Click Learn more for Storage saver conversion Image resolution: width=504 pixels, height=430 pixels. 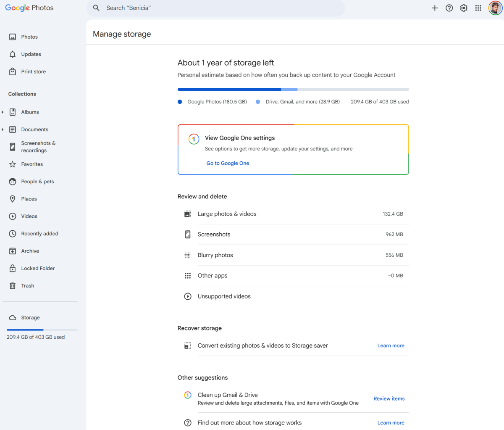pyautogui.click(x=391, y=346)
